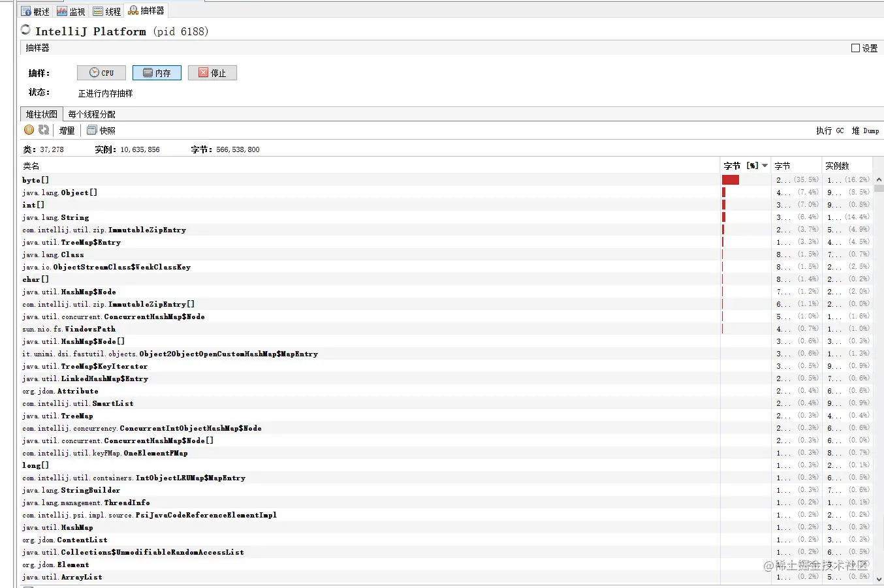Viewport: 884px width, 588px height.
Task: Select the TreeMap$KeyIterator row
Action: pos(447,366)
